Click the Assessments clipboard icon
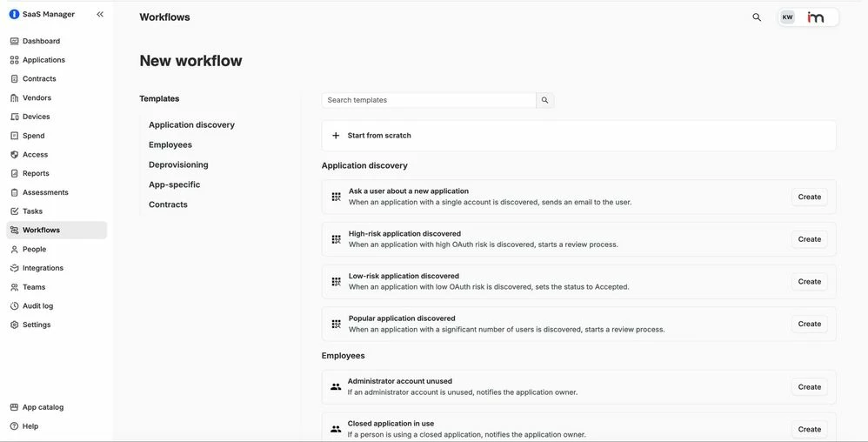868x442 pixels. 15,192
